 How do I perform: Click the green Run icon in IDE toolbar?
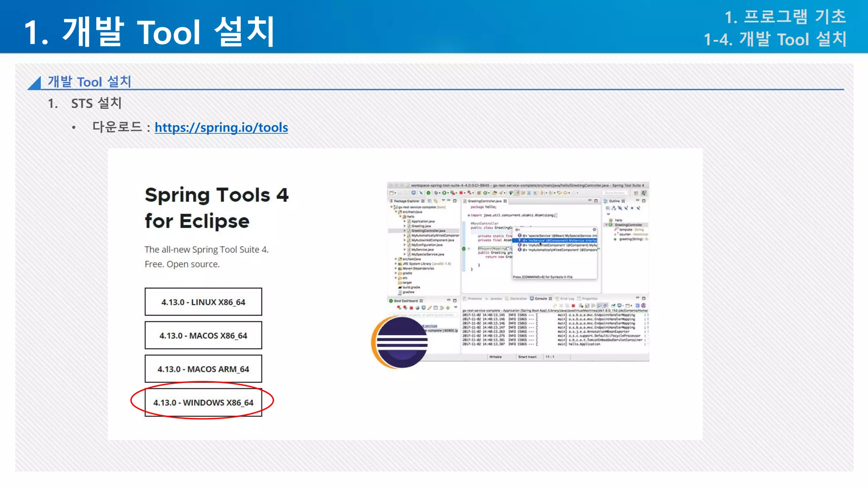444,193
